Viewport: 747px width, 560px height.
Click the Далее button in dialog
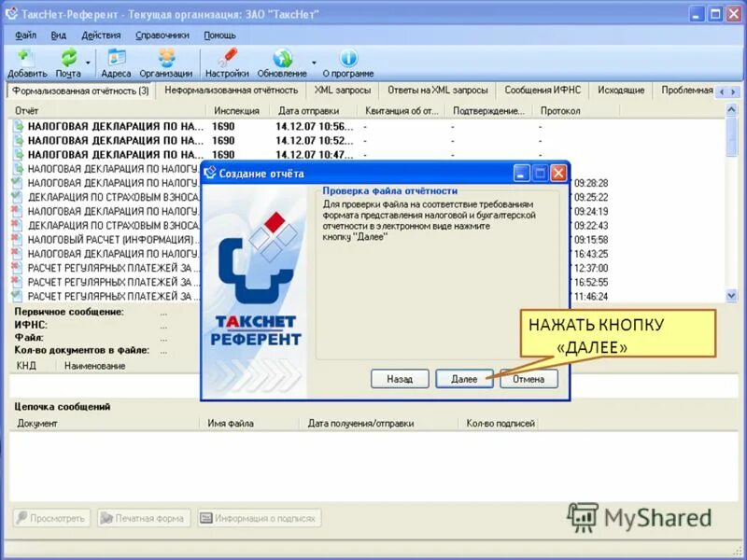coord(464,379)
